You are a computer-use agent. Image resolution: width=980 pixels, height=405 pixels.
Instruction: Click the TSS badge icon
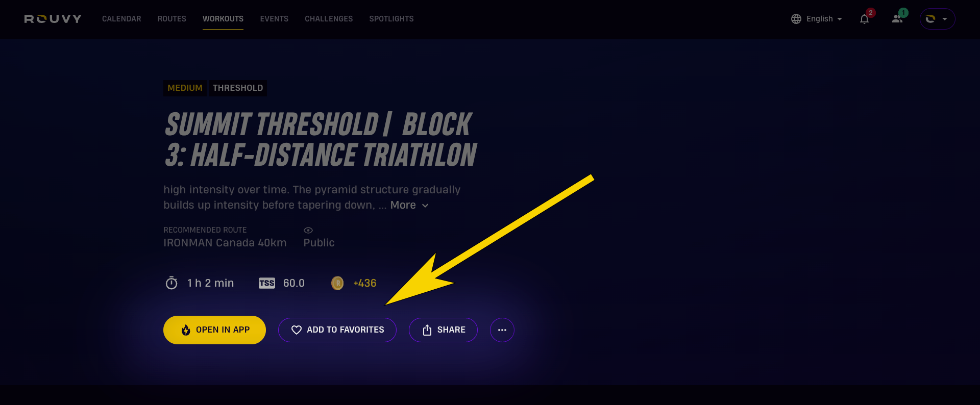(x=267, y=283)
